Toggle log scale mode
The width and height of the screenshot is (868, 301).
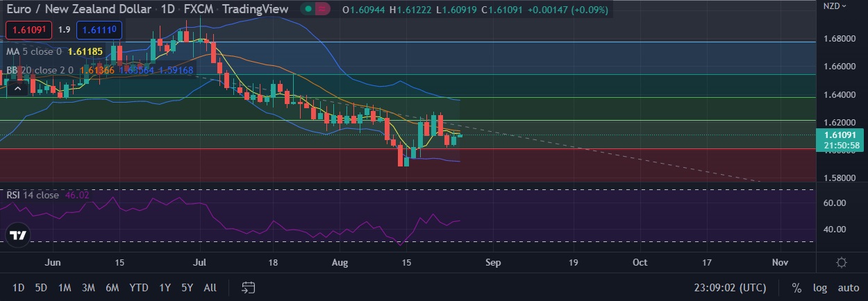[x=820, y=288]
